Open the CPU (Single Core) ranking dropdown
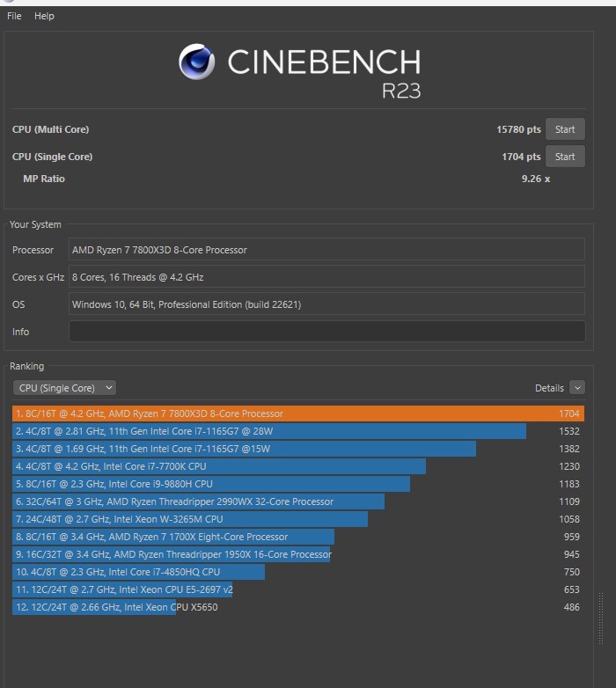This screenshot has height=688, width=616. pos(64,388)
